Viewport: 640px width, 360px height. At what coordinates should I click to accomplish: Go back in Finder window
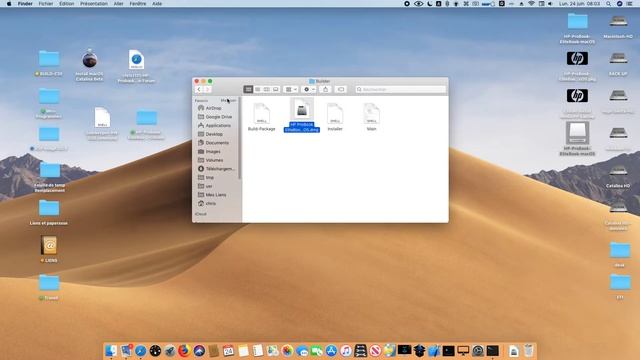point(199,89)
